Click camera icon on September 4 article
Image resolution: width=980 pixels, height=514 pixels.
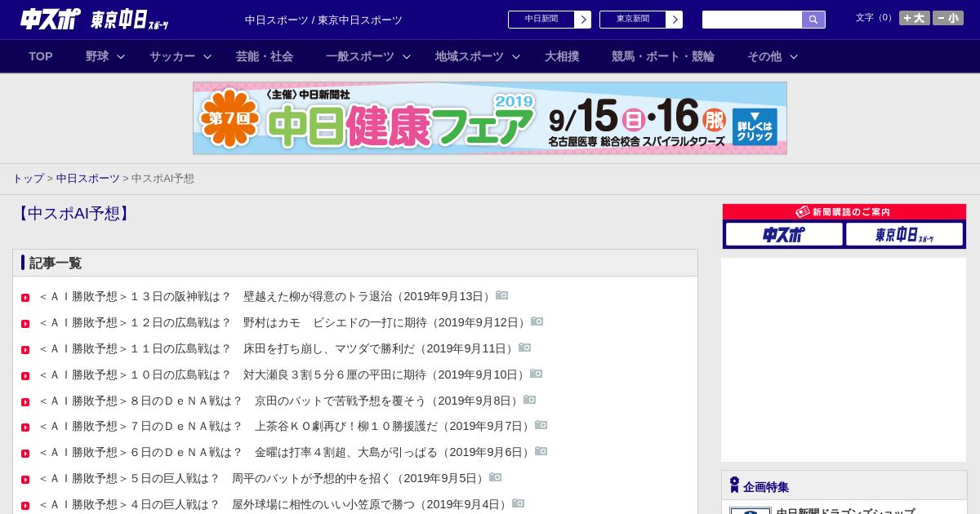point(519,503)
